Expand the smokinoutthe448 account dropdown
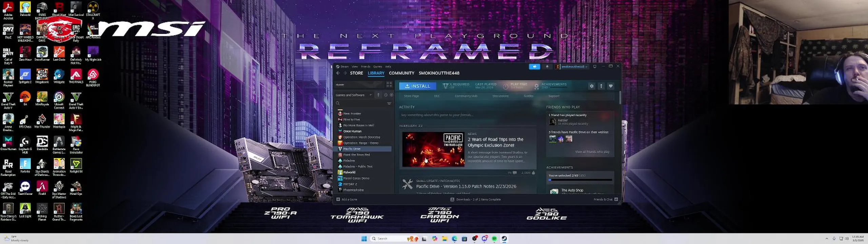Screen dimensions: 868x244 572,67
